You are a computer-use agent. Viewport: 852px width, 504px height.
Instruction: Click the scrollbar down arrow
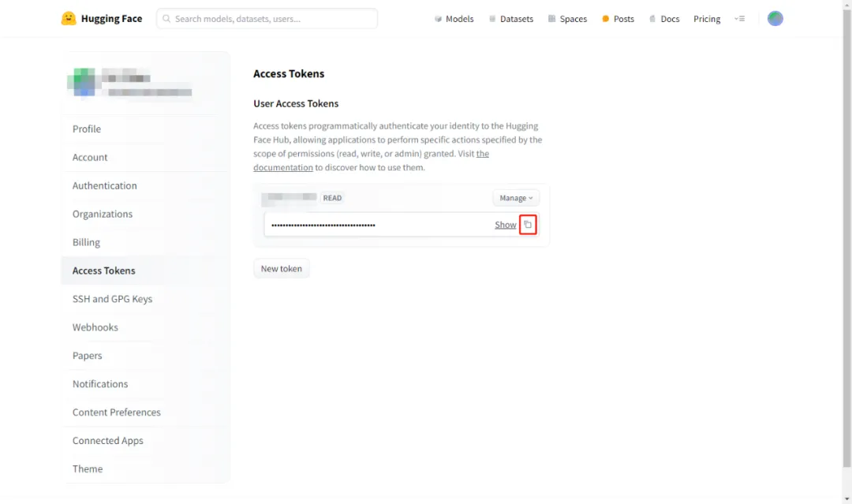[x=846, y=499]
